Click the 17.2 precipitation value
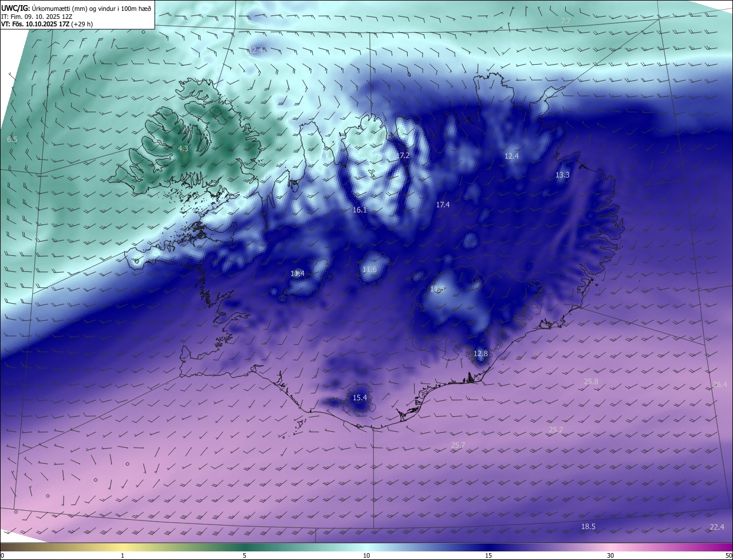The image size is (733, 560). tap(403, 156)
